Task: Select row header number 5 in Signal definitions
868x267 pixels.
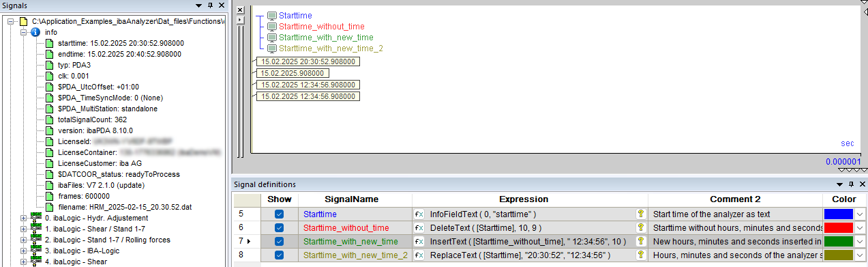Action: pos(247,214)
